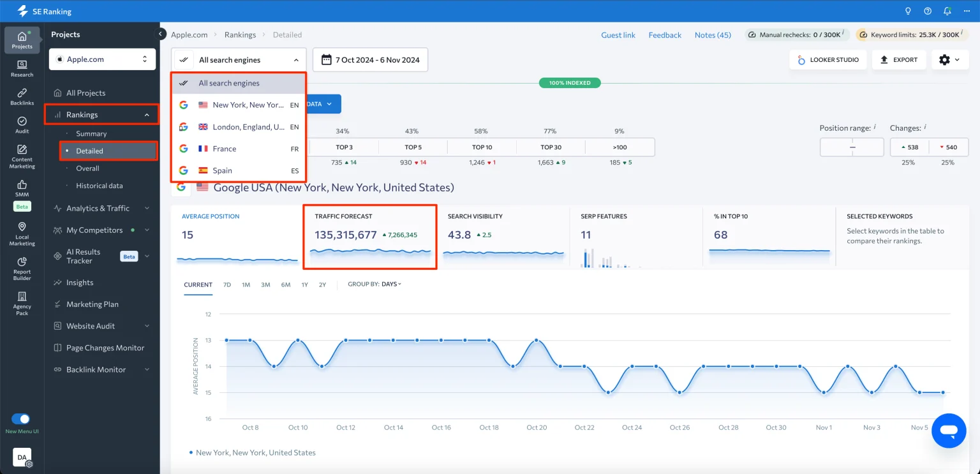The image size is (980, 474).
Task: Collapse the Rankings menu section
Action: click(x=147, y=115)
